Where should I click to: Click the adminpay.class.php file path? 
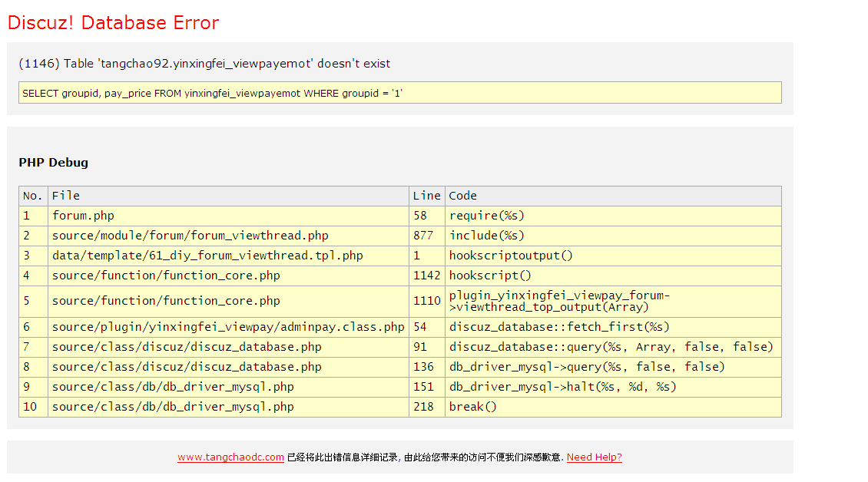coord(227,327)
